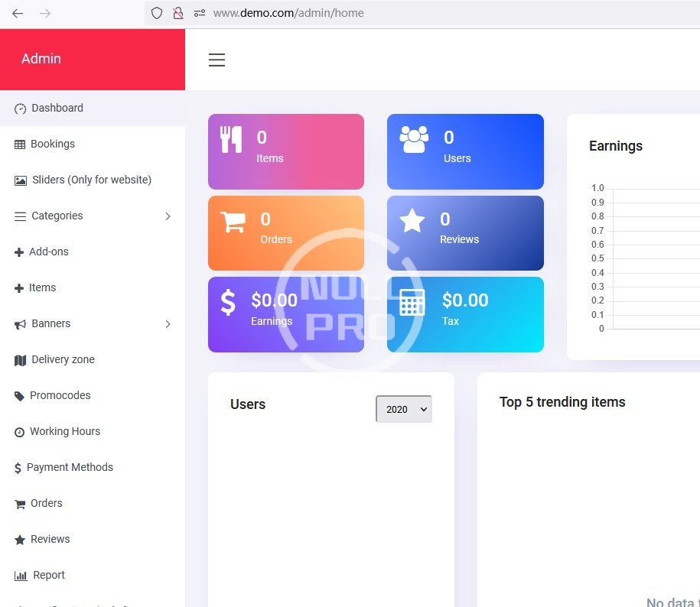700x607 pixels.
Task: Open Sliders (Only for website) page
Action: 91,180
